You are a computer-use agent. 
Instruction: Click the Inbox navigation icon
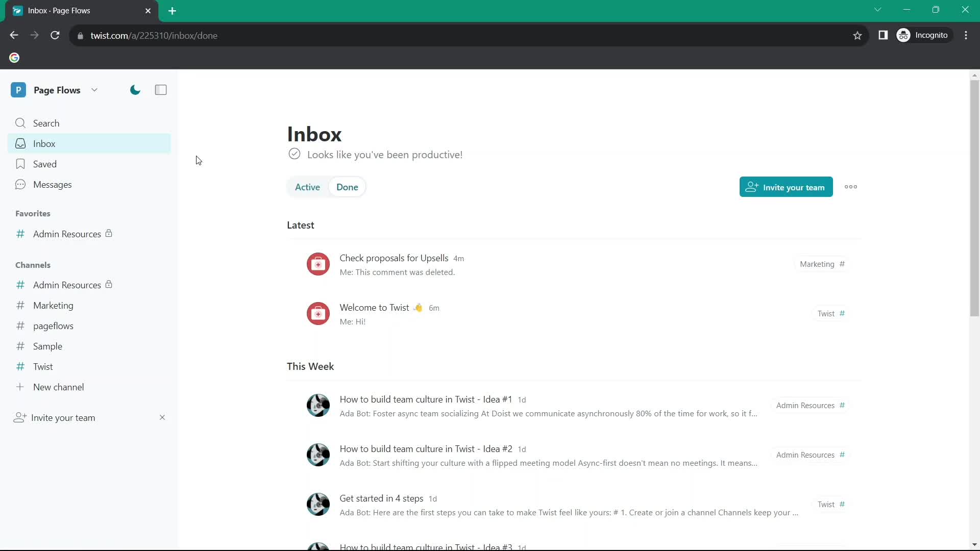coord(19,143)
